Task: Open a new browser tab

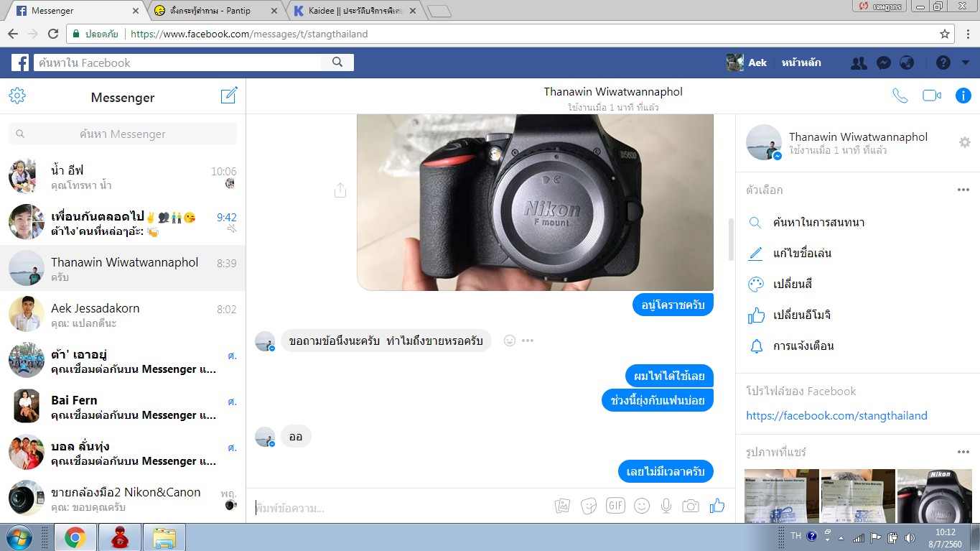Action: [x=439, y=11]
